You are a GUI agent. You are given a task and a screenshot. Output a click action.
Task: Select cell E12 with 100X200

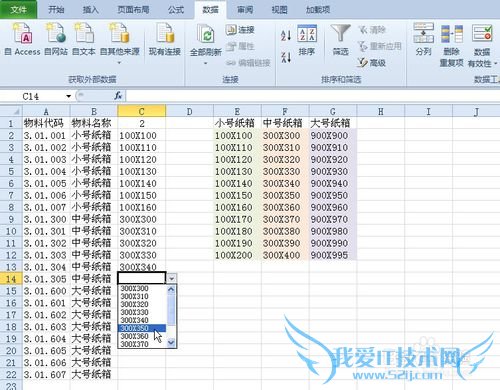pos(237,255)
